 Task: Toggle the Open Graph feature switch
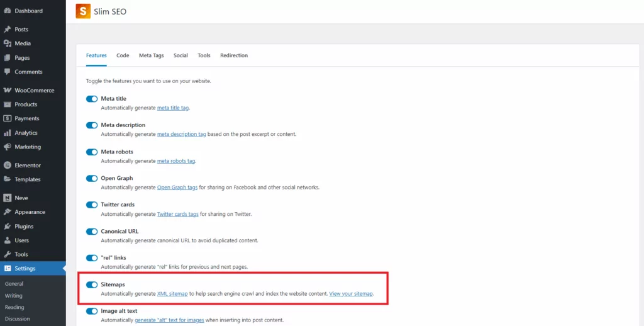92,179
